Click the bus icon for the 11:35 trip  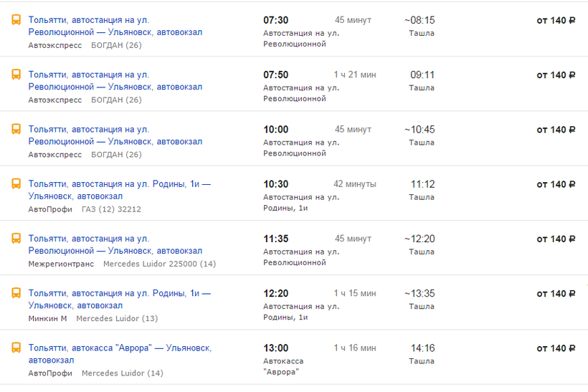click(16, 239)
